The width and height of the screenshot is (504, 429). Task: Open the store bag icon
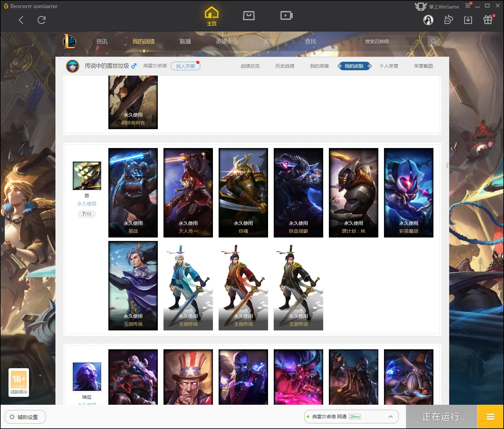click(x=249, y=15)
